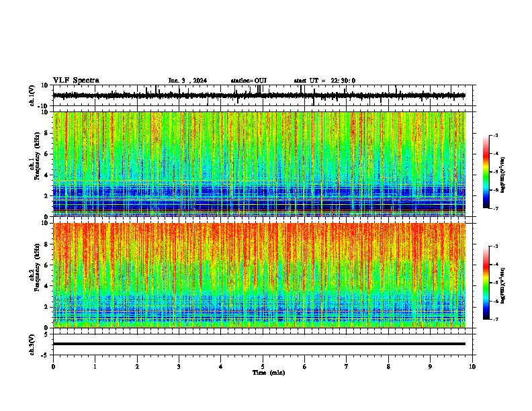Click the "VLF Spectra" plot title
The width and height of the screenshot is (532, 411).
coord(76,81)
